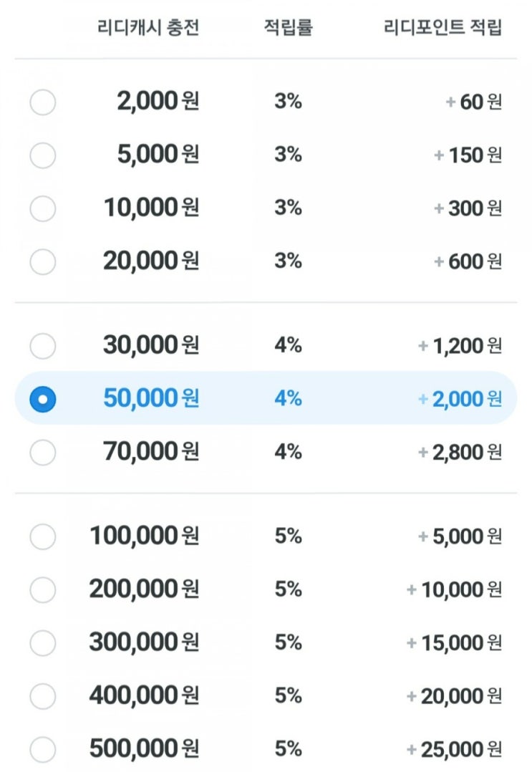Select the 500,000원 charge radio button
The image size is (532, 772).
pos(43,749)
